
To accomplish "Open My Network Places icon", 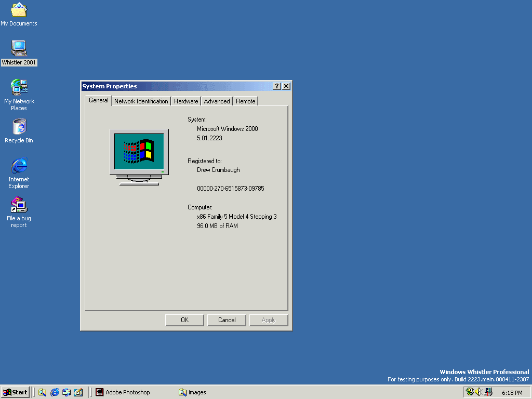I will (x=19, y=95).
